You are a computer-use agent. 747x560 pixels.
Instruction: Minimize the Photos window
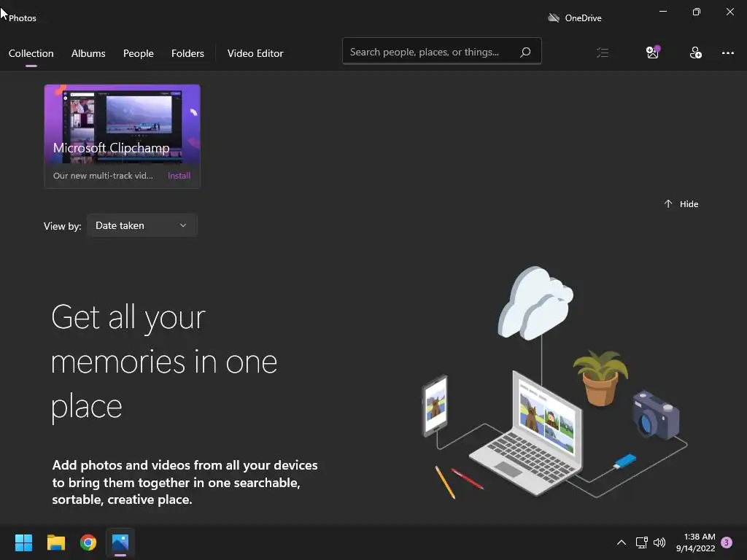tap(662, 12)
